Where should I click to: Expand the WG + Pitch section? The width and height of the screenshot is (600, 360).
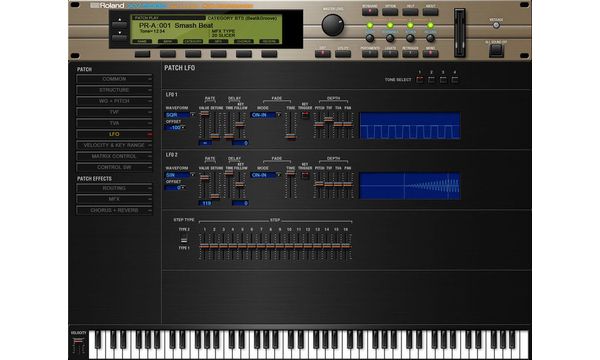pos(114,101)
